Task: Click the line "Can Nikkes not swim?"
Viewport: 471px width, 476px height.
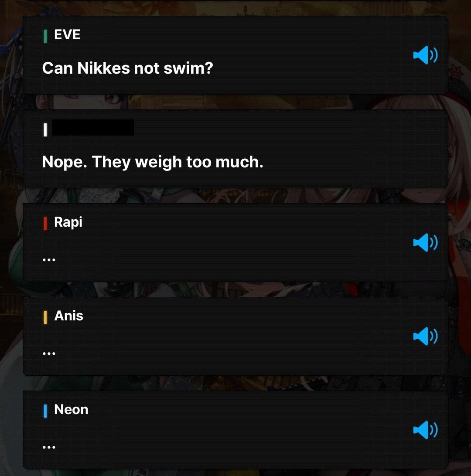Action: tap(127, 68)
